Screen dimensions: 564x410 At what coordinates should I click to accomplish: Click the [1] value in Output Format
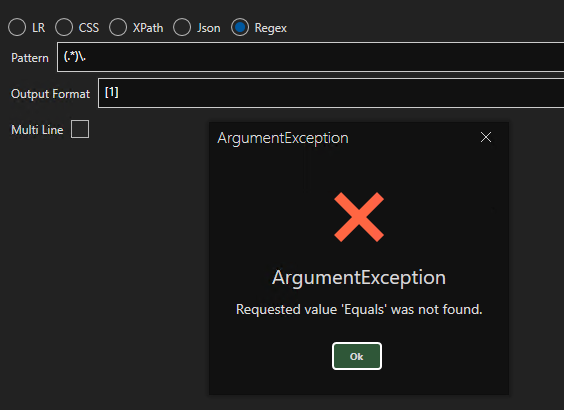[112, 92]
